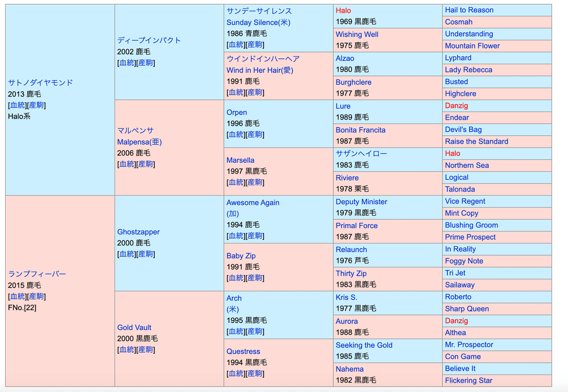Image resolution: width=568 pixels, height=392 pixels.
Task: Open 血統 link under Gold Vault
Action: [x=126, y=350]
